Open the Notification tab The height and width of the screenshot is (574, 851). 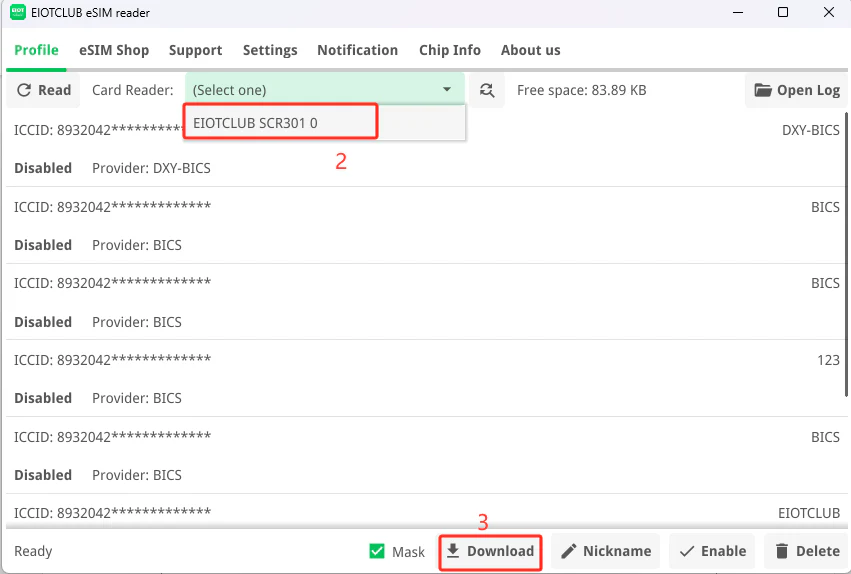(x=358, y=50)
